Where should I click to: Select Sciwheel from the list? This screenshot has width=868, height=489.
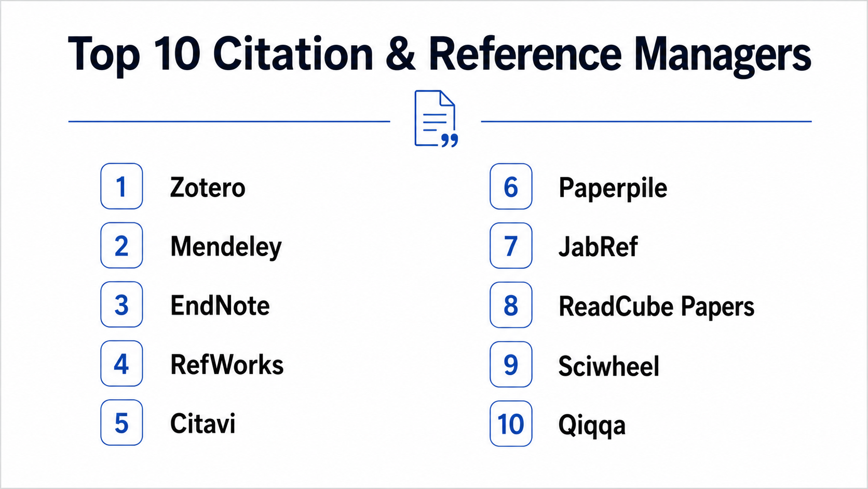tap(609, 366)
